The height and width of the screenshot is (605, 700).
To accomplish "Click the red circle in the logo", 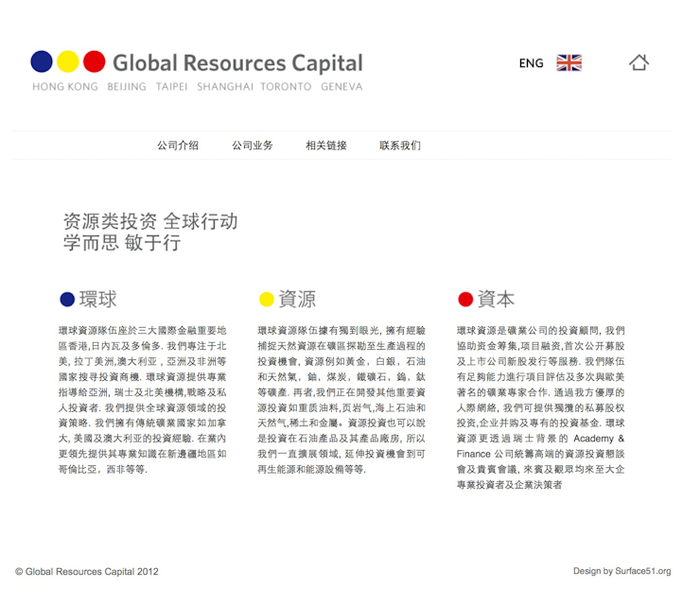I will (x=95, y=61).
